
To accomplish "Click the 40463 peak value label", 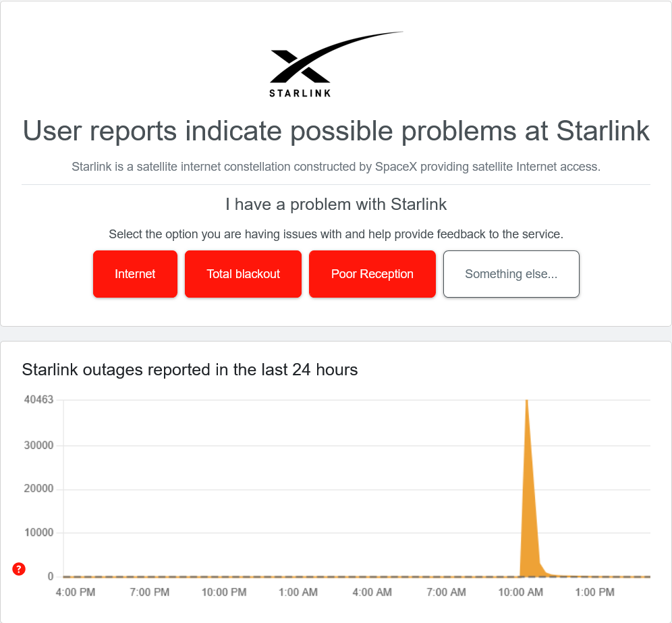I will [38, 399].
